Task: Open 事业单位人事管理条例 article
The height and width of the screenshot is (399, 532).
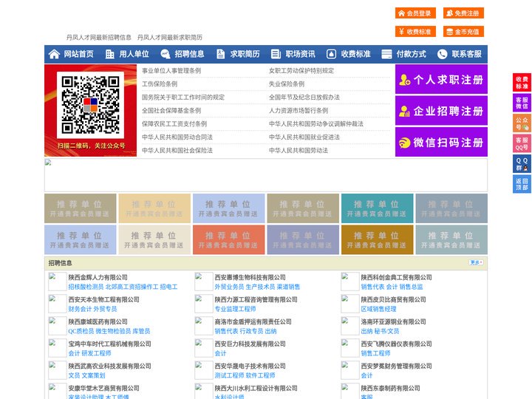Action: (x=171, y=71)
